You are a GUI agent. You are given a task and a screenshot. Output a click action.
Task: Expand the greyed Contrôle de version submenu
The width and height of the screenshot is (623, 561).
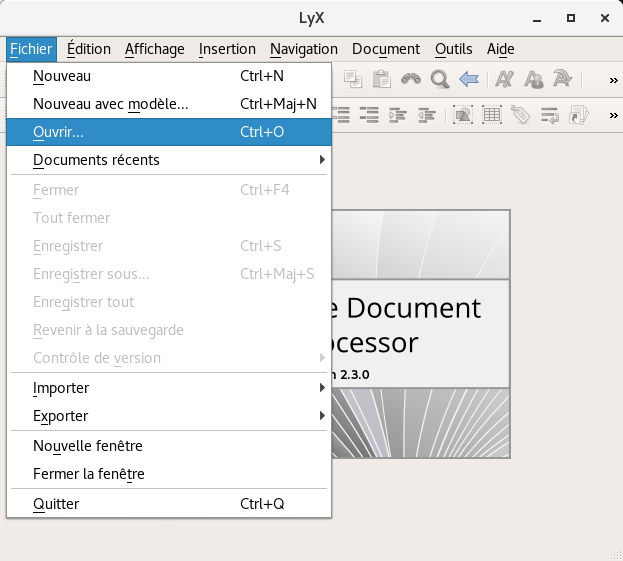click(x=169, y=358)
